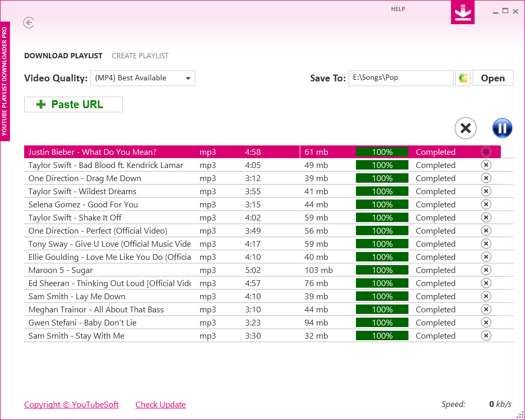The image size is (525, 420).
Task: Maximize the downloader window
Action: [505, 11]
